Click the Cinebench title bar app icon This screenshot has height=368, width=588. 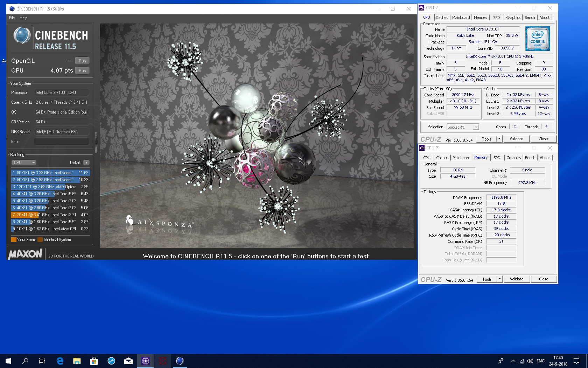coord(12,9)
